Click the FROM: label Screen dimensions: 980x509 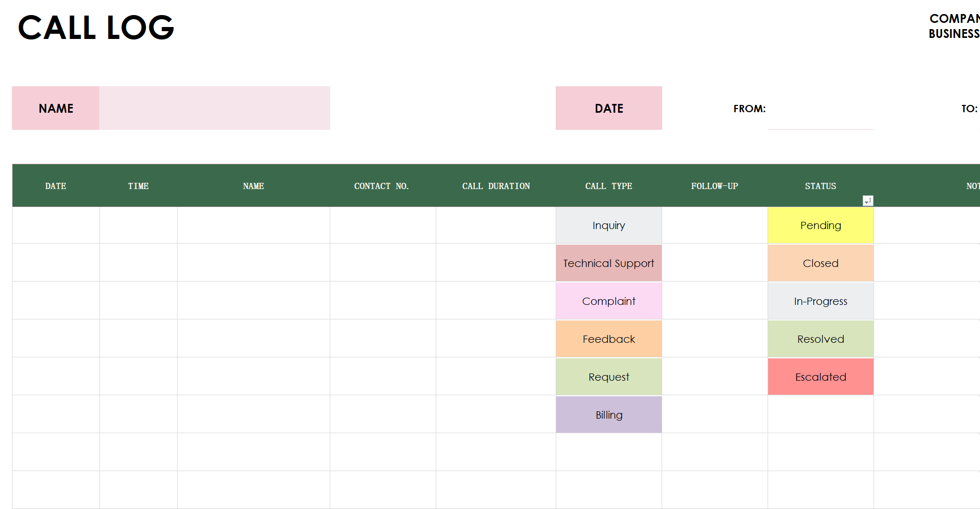coord(749,109)
